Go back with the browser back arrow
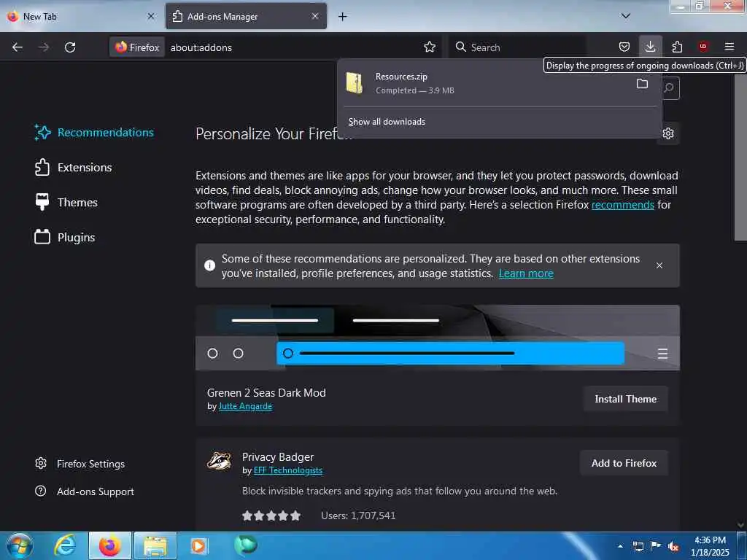 pos(18,47)
